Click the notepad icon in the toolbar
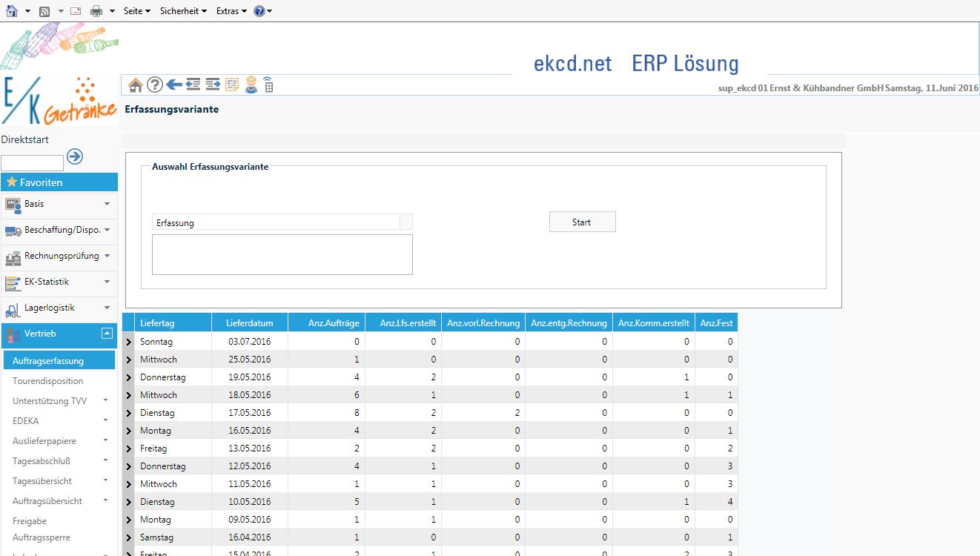Viewport: 980px width, 556px height. (x=232, y=85)
